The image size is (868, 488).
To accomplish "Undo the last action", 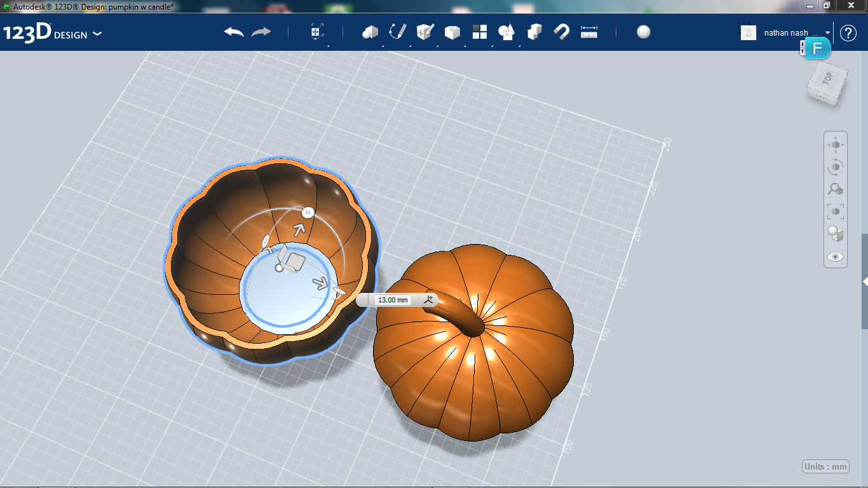I will pyautogui.click(x=234, y=32).
